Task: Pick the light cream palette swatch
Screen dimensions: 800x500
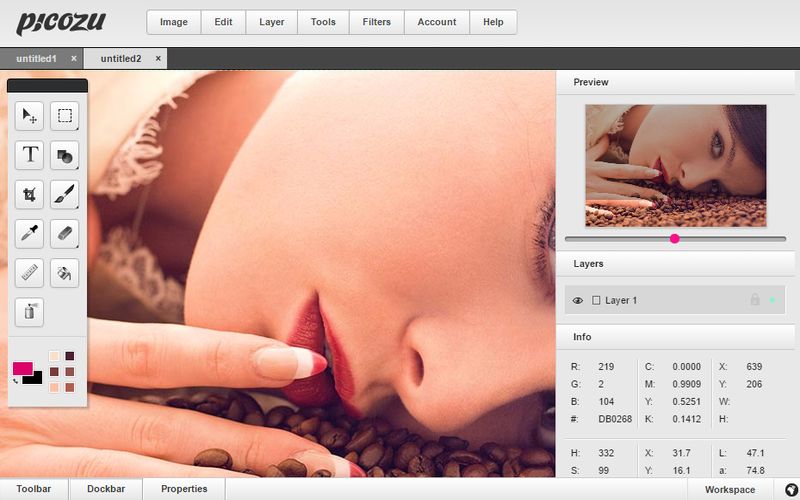Action: coord(55,356)
